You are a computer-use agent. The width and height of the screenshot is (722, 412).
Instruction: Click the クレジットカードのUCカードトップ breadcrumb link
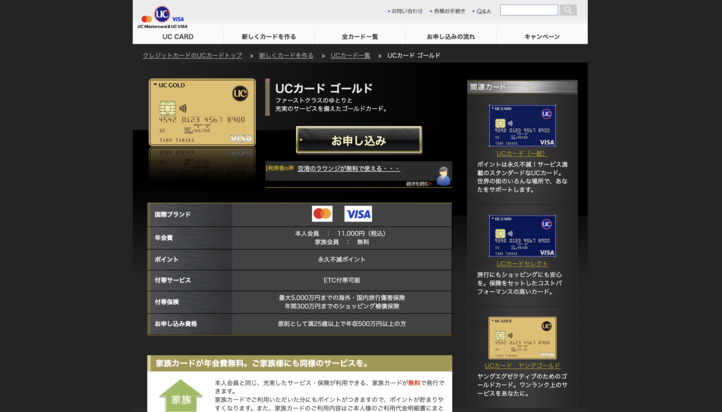(192, 56)
